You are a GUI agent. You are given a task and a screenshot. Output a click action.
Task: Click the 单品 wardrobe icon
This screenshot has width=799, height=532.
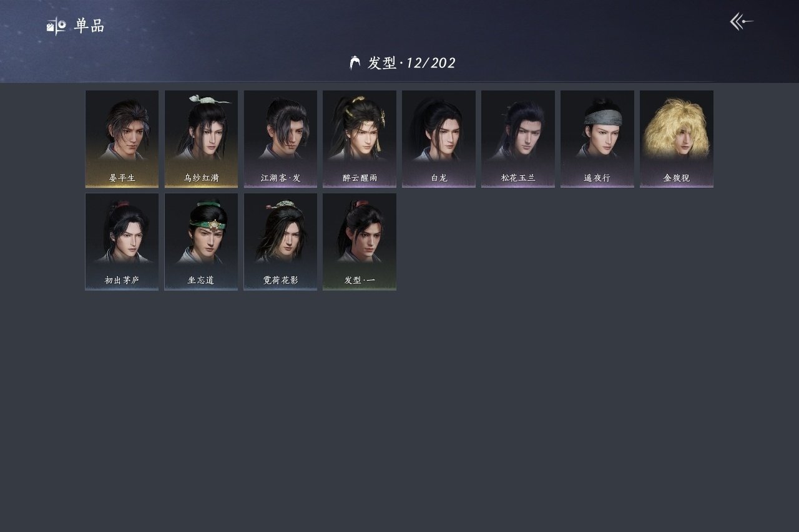pyautogui.click(x=56, y=26)
